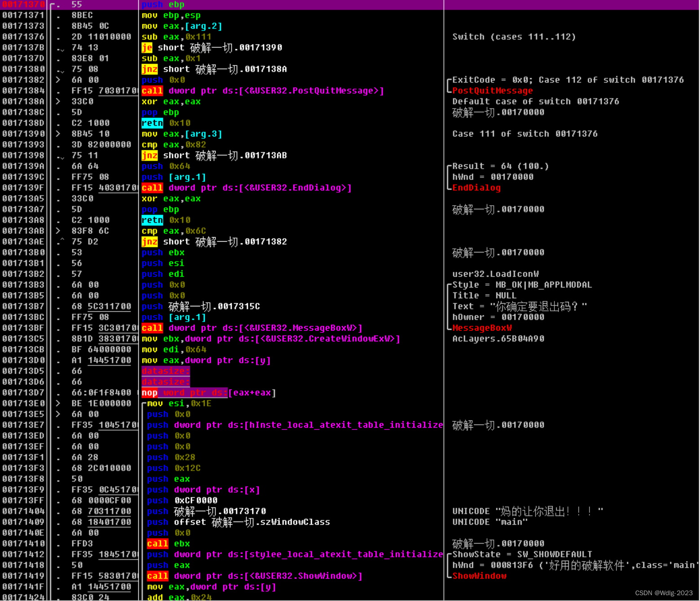Click comment UNICODE "妈的让你退出！！！"

[x=527, y=511]
